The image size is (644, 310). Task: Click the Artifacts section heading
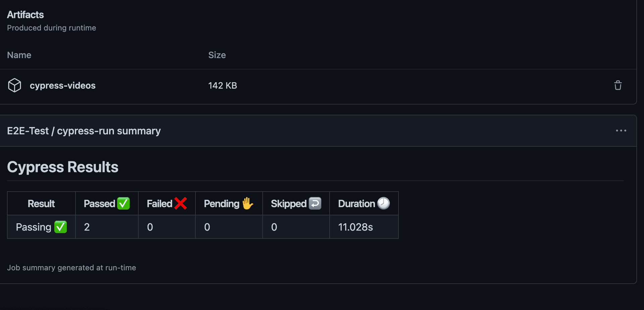(x=25, y=15)
